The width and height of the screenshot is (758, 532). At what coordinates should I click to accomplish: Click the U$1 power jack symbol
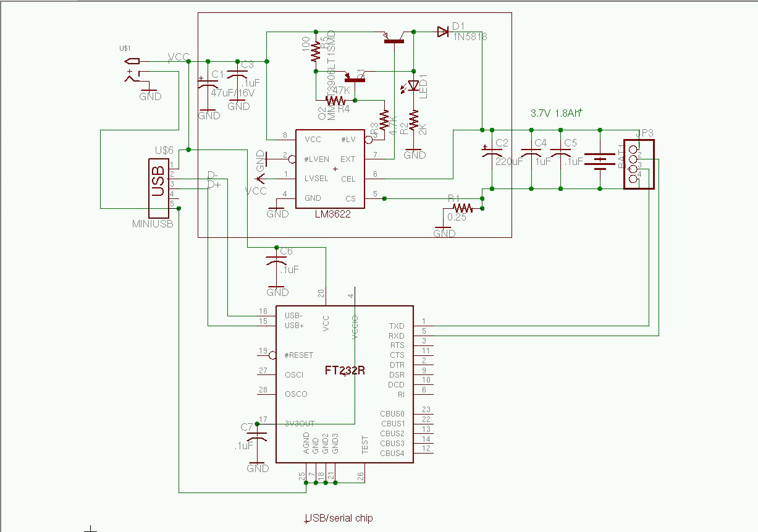pyautogui.click(x=133, y=69)
